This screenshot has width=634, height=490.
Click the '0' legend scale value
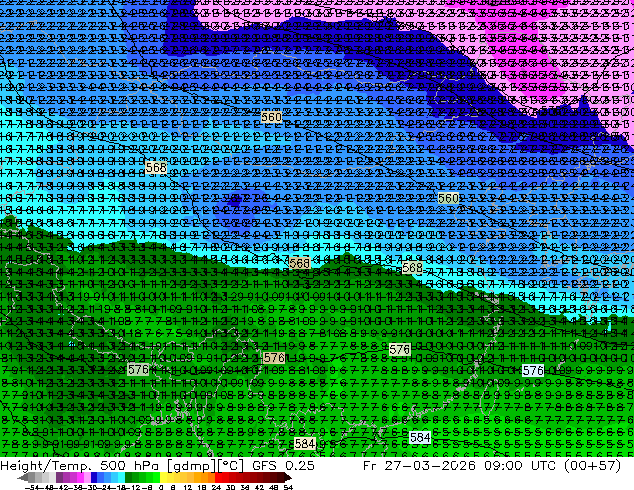click(161, 487)
